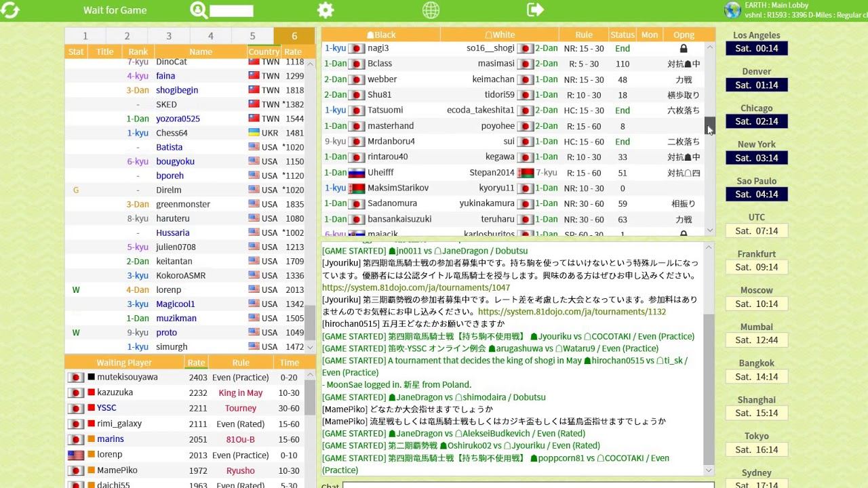This screenshot has height=488, width=868.
Task: Sort players by the Country column header
Action: (x=264, y=52)
